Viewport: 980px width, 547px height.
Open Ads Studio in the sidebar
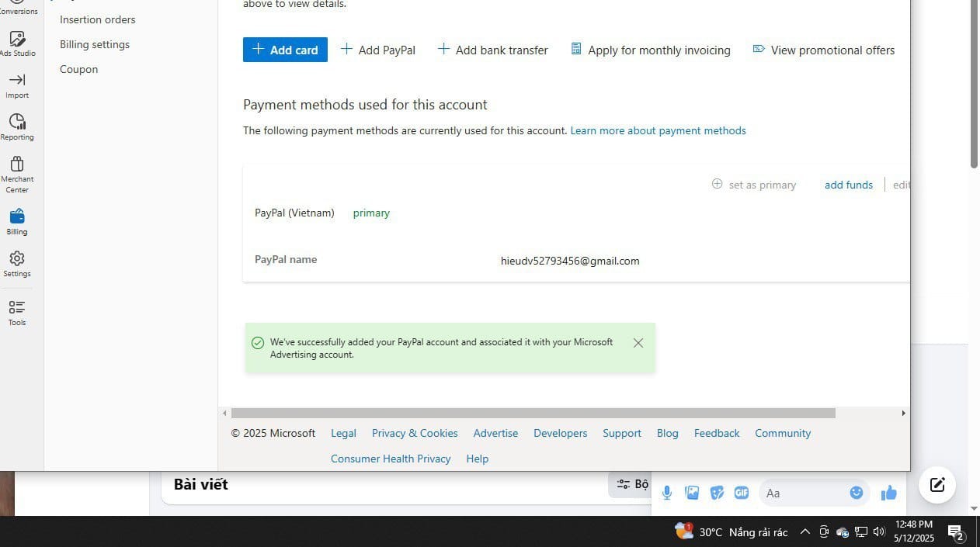17,43
